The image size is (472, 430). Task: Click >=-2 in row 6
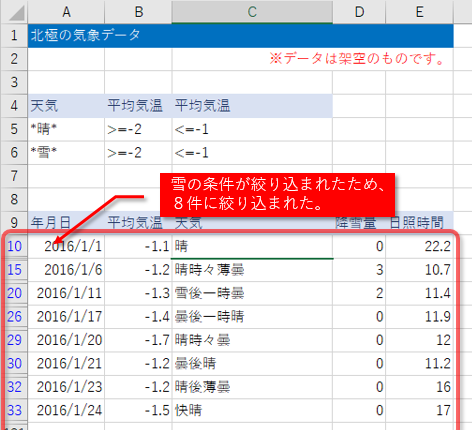click(138, 153)
